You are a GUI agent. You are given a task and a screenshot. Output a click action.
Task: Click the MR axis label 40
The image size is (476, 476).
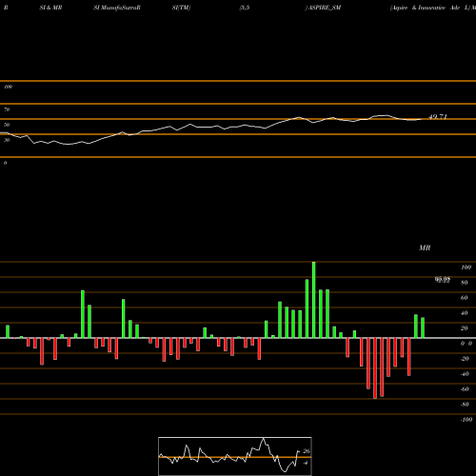click(x=465, y=313)
